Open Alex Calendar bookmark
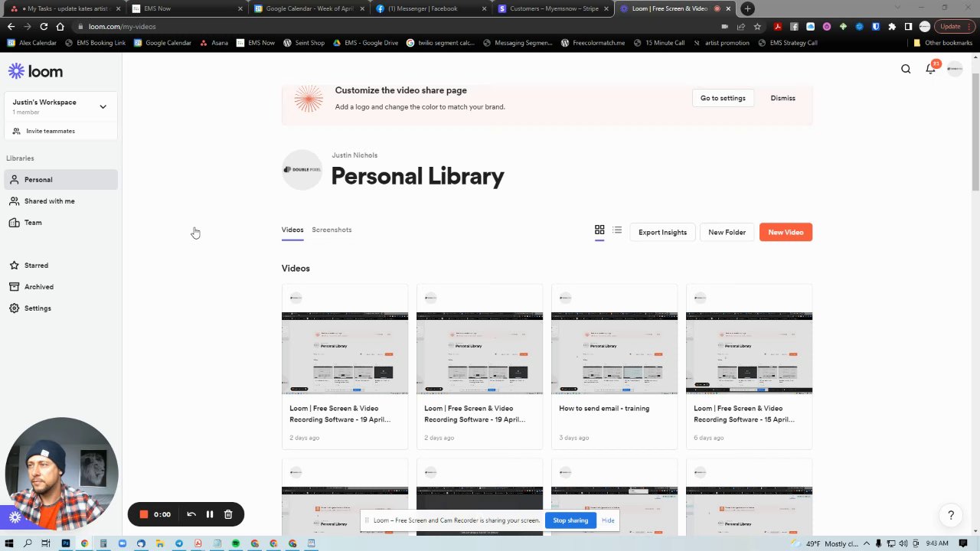 point(31,43)
